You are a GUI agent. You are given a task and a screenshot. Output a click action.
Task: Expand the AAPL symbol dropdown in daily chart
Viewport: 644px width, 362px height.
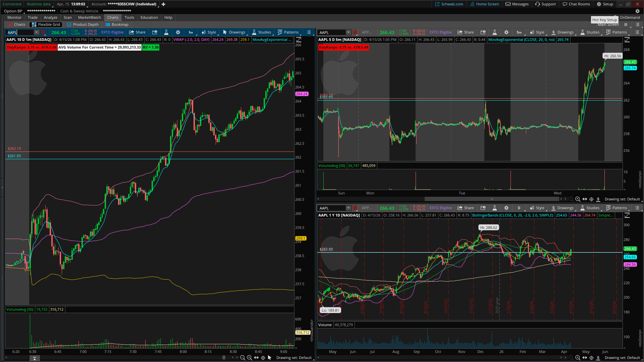pyautogui.click(x=348, y=208)
